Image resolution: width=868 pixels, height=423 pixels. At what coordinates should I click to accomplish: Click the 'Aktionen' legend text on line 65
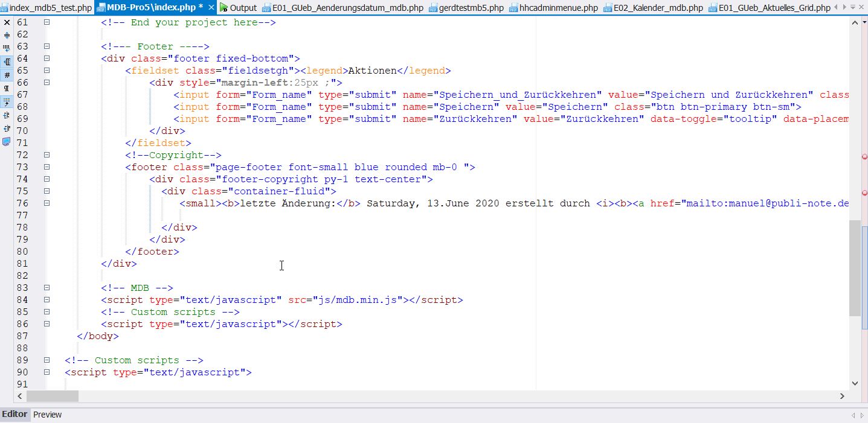pos(373,71)
